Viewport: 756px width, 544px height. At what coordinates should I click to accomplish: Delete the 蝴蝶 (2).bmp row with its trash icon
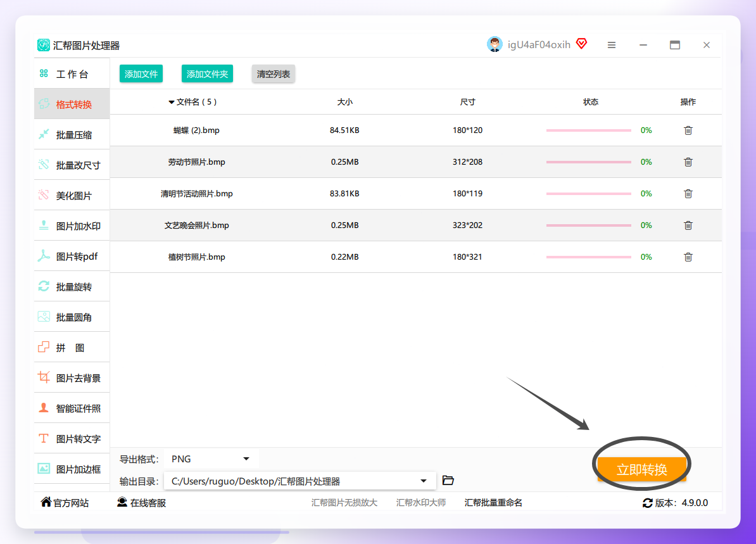(688, 130)
